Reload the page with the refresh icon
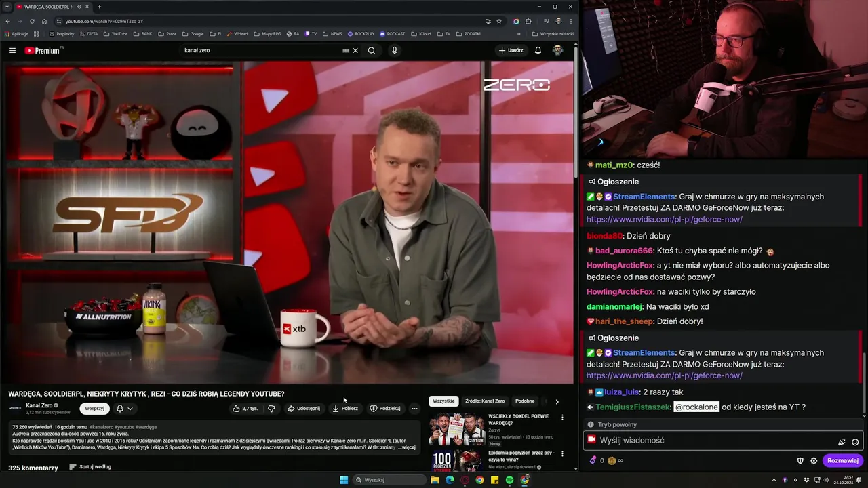This screenshot has height=488, width=868. click(x=32, y=21)
